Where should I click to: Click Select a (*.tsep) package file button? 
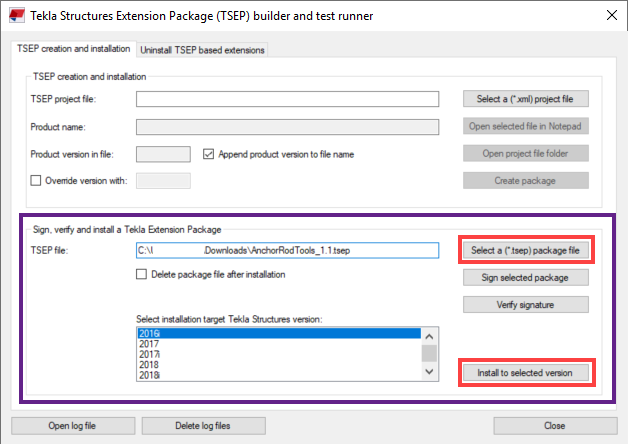525,249
